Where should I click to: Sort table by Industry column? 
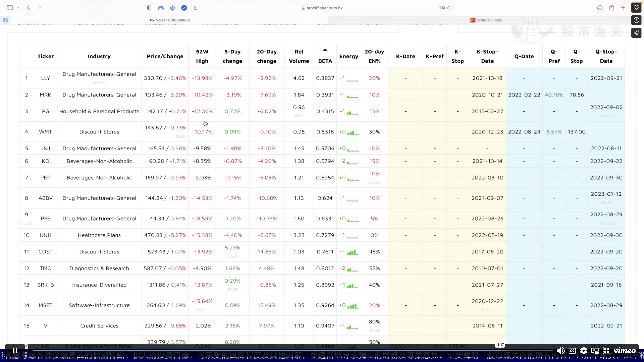[99, 56]
